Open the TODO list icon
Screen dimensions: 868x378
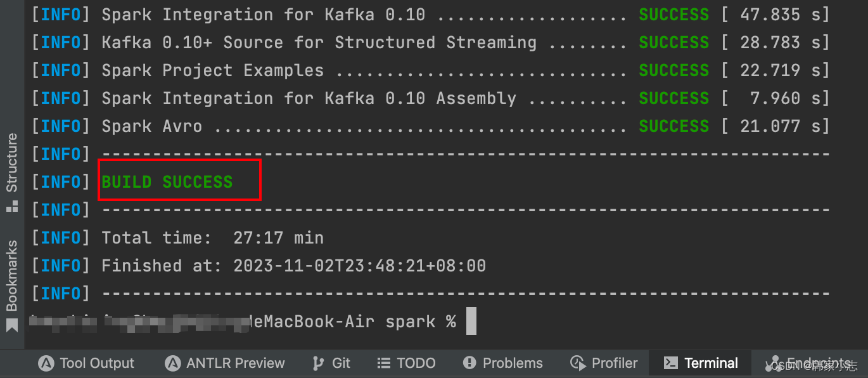point(385,363)
